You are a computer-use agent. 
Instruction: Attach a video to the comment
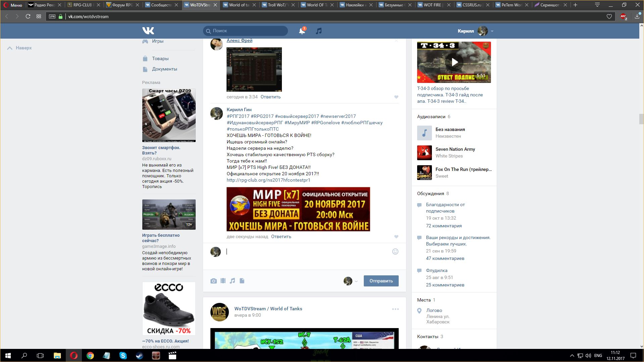[x=223, y=281]
